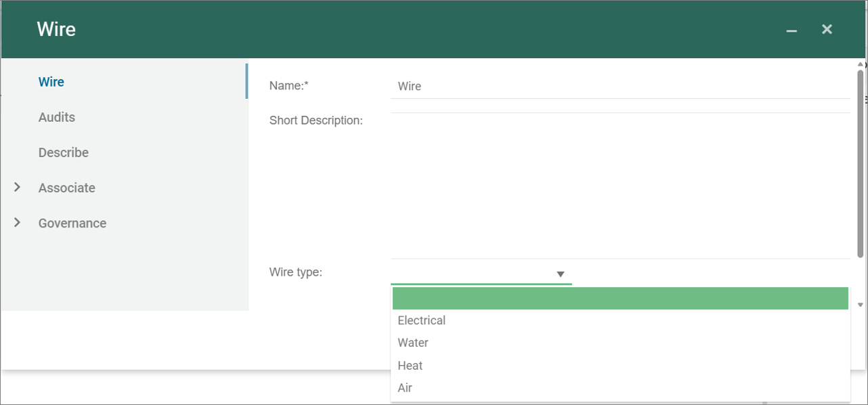Focus the Name input field

click(619, 87)
